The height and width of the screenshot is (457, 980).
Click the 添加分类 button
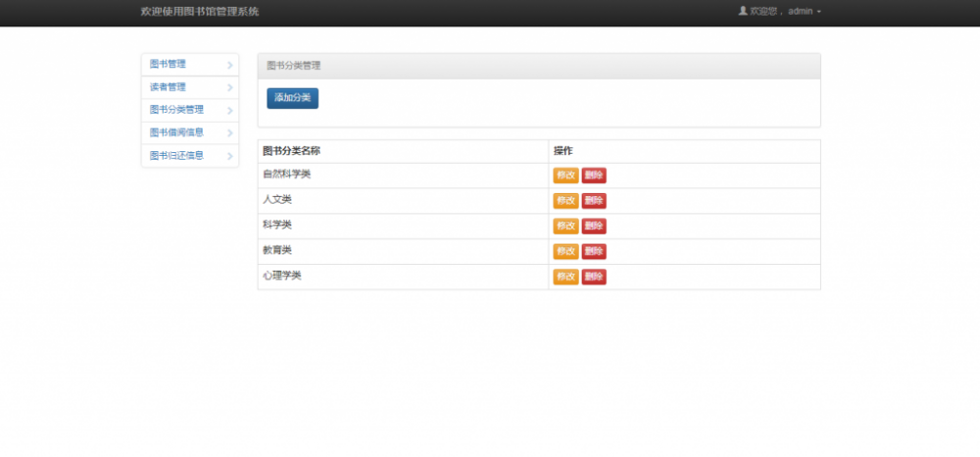click(292, 98)
